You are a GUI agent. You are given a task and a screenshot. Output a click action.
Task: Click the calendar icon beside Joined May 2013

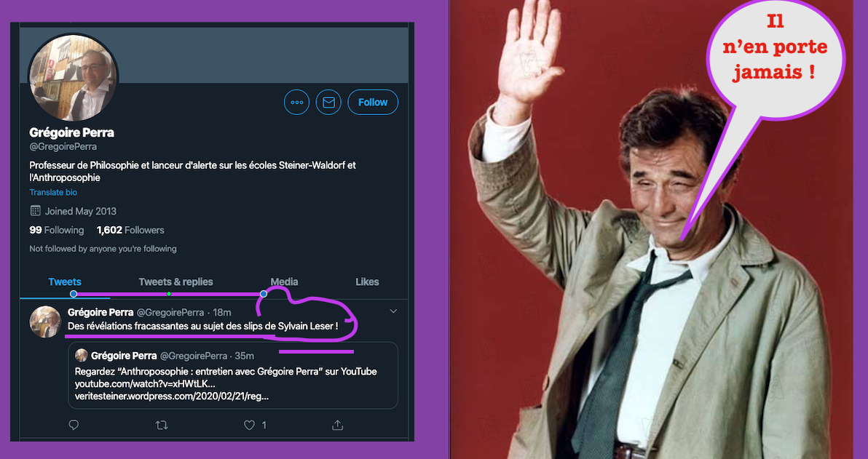pos(35,211)
